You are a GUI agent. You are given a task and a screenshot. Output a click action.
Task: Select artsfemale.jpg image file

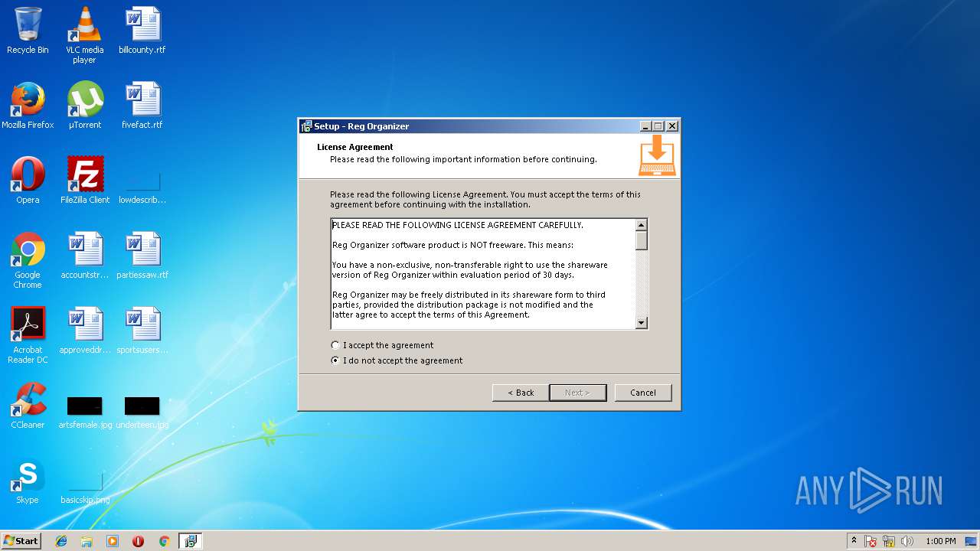click(84, 413)
